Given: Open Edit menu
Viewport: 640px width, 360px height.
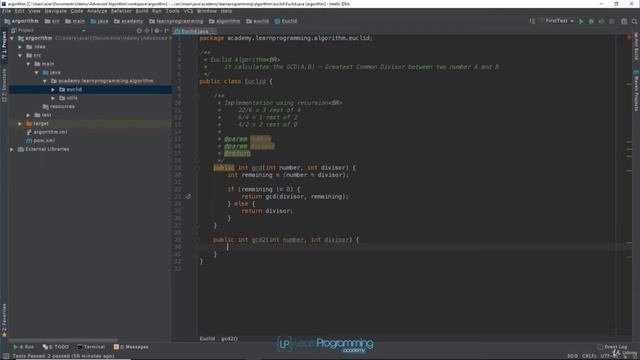Looking at the screenshot, I should coord(20,11).
